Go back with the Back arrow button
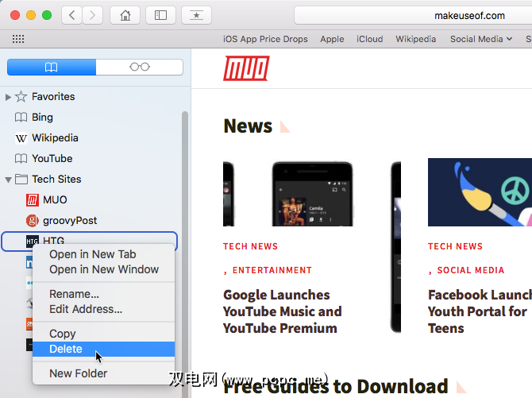This screenshot has height=398, width=532. tap(72, 15)
